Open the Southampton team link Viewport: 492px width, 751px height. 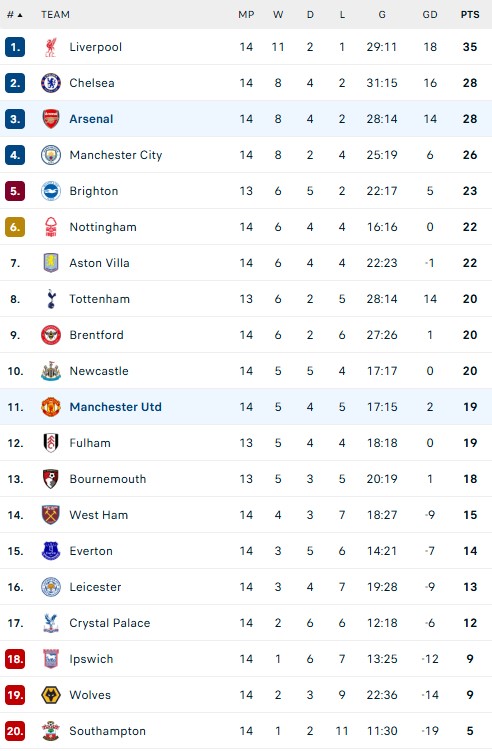(107, 731)
